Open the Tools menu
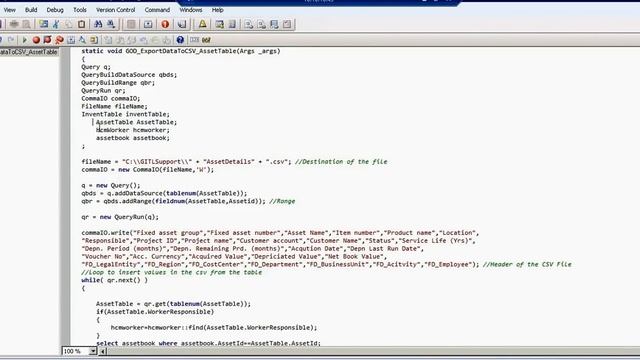This screenshot has width=640, height=360. tap(80, 10)
